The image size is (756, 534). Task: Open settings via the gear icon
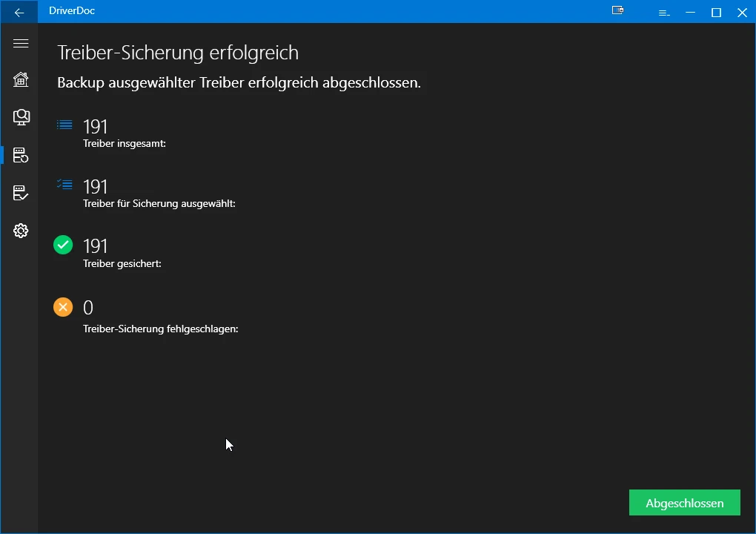pos(21,231)
